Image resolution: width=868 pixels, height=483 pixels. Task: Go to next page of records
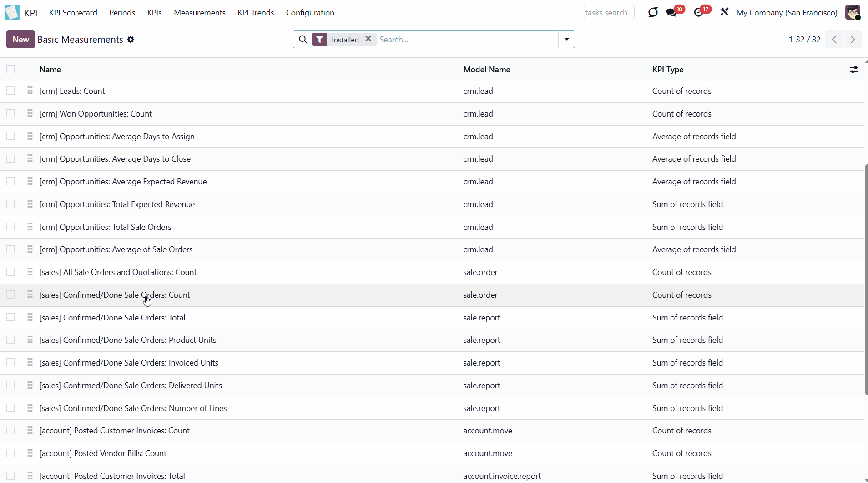pyautogui.click(x=852, y=40)
